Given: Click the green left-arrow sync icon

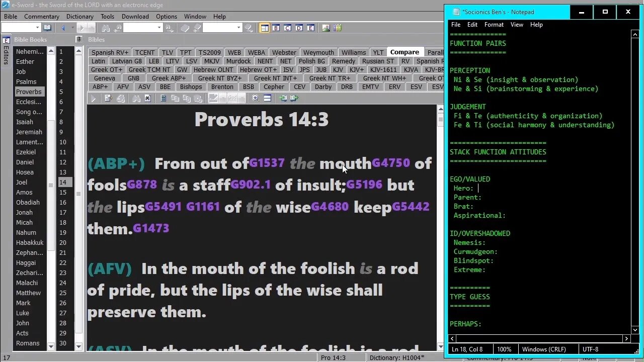Looking at the screenshot, I should 283,99.
